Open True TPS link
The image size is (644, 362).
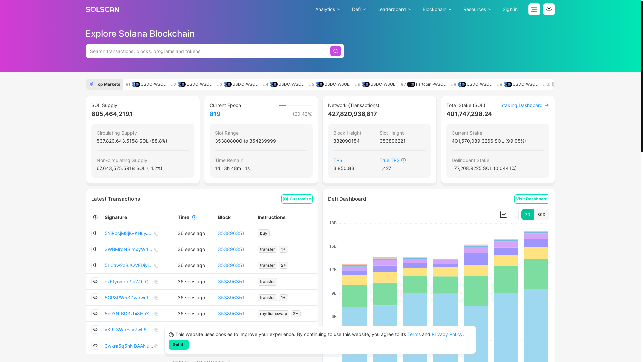click(x=389, y=160)
